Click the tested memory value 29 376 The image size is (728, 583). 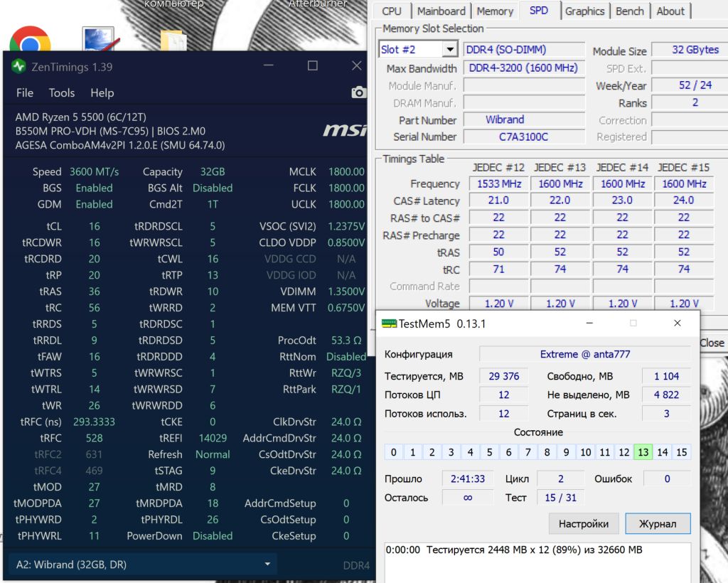click(504, 376)
